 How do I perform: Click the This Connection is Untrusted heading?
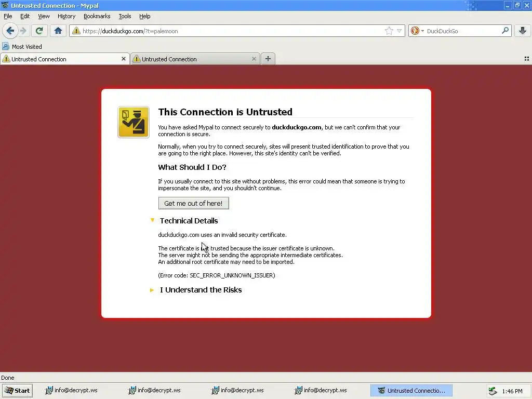pos(225,112)
